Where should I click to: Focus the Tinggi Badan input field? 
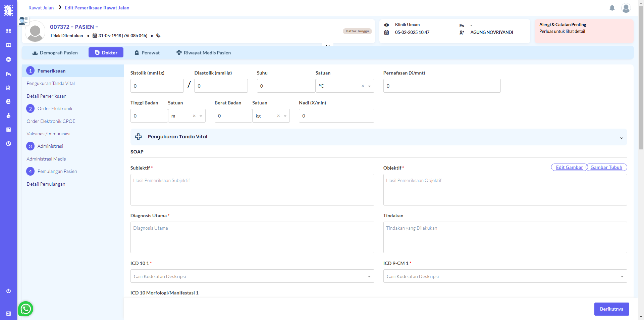(149, 116)
